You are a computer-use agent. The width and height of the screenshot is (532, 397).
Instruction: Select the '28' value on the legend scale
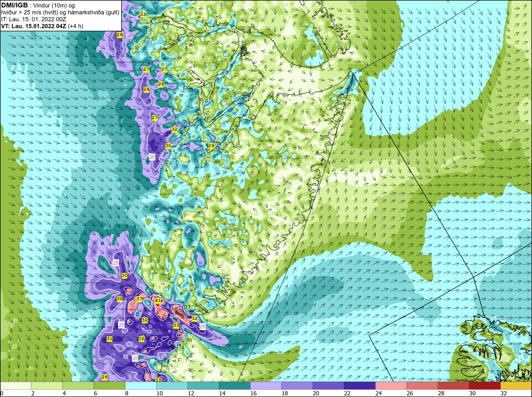pos(441,393)
